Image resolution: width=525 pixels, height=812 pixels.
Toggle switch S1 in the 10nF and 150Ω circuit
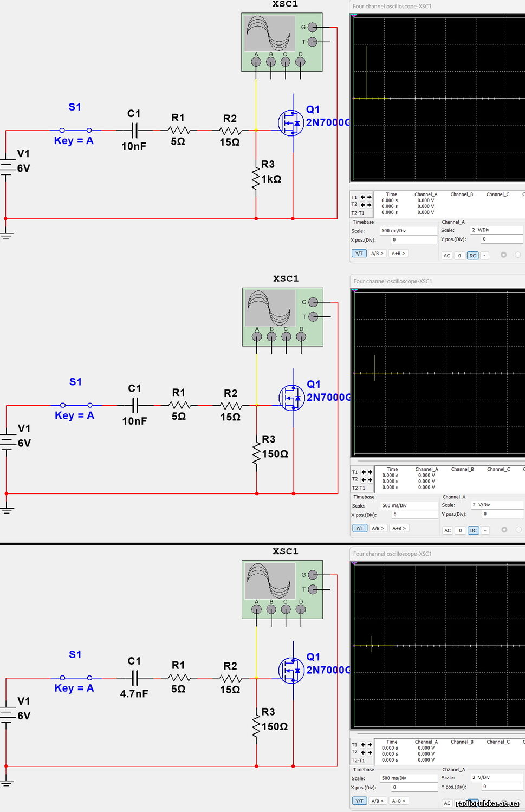click(x=76, y=405)
